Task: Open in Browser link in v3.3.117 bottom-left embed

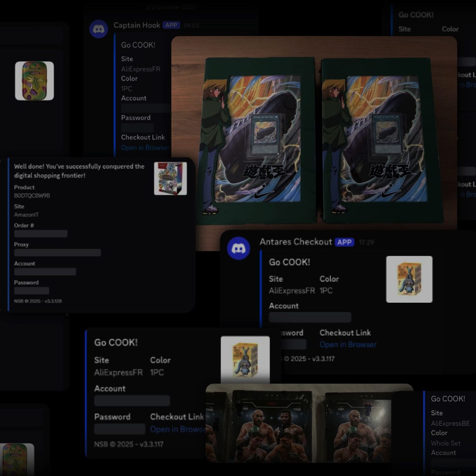Action: point(177,429)
